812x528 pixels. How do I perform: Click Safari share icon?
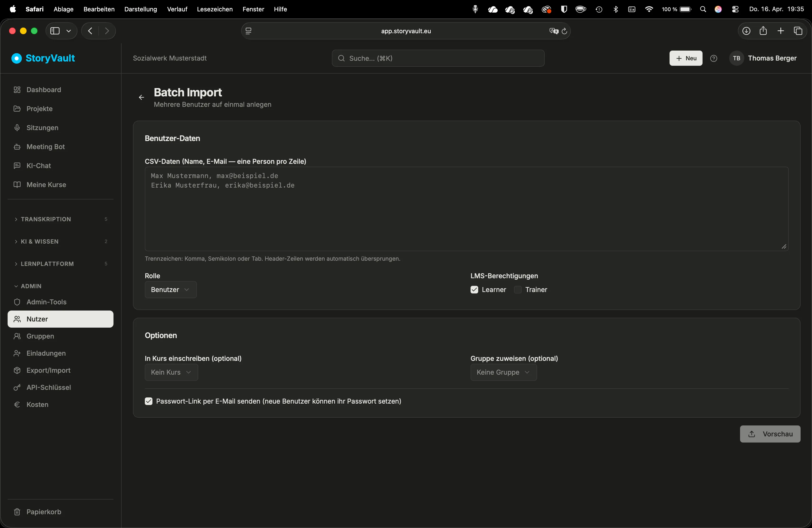(763, 31)
